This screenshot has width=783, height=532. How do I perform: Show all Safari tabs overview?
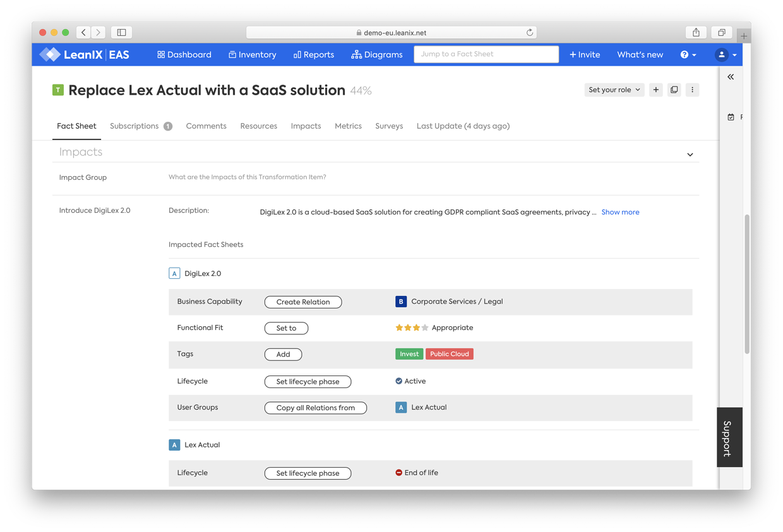(721, 32)
